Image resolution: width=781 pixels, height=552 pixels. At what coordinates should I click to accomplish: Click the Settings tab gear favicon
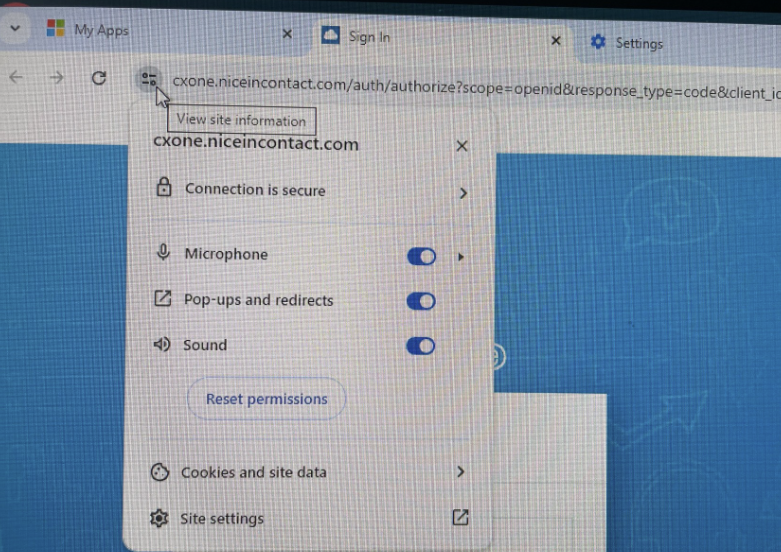point(598,42)
